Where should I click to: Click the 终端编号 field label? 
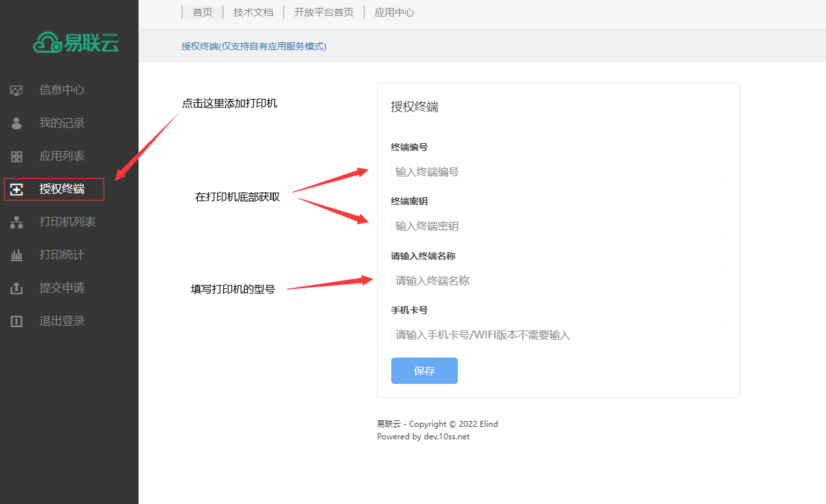click(x=409, y=147)
